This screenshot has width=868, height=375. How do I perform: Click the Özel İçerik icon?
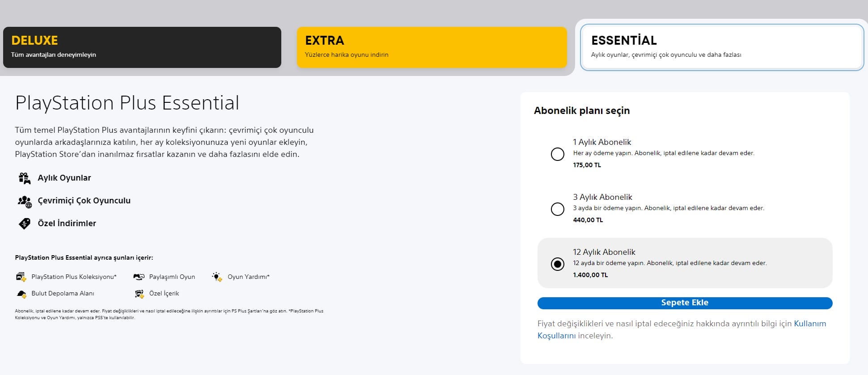[x=139, y=293]
